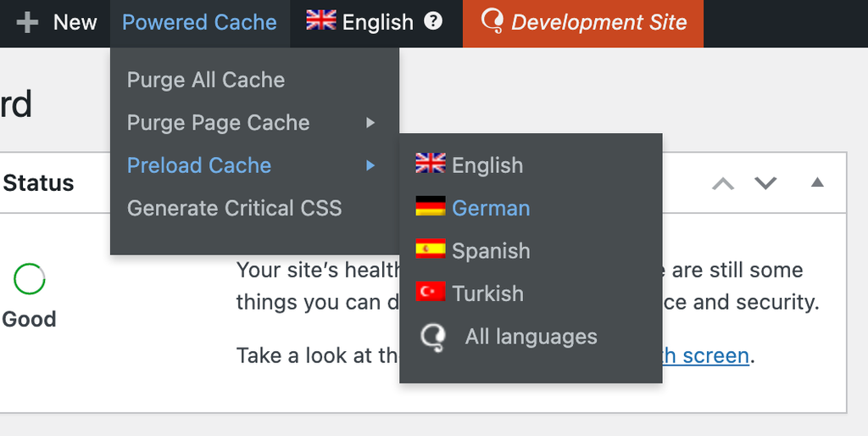The height and width of the screenshot is (436, 868).
Task: Open the Site Health screen link
Action: click(703, 355)
